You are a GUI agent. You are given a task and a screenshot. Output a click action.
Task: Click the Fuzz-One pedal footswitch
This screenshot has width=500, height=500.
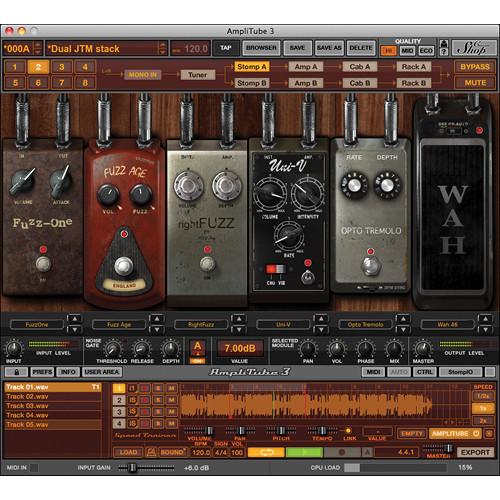43,264
